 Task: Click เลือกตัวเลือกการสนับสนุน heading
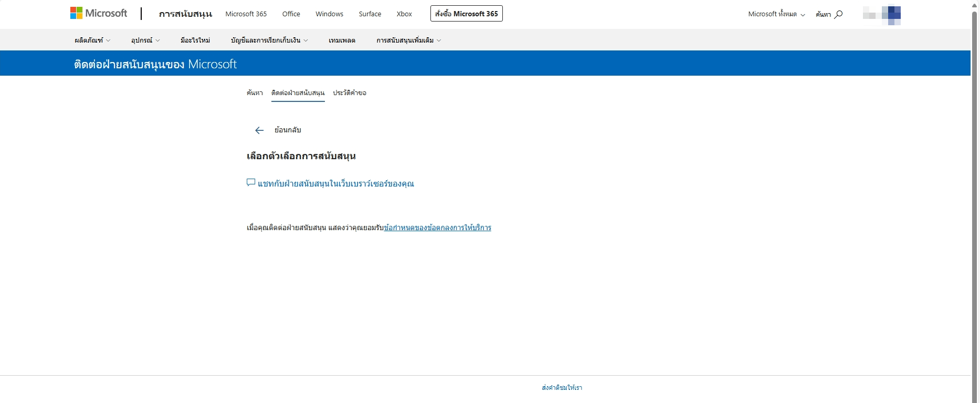301,156
